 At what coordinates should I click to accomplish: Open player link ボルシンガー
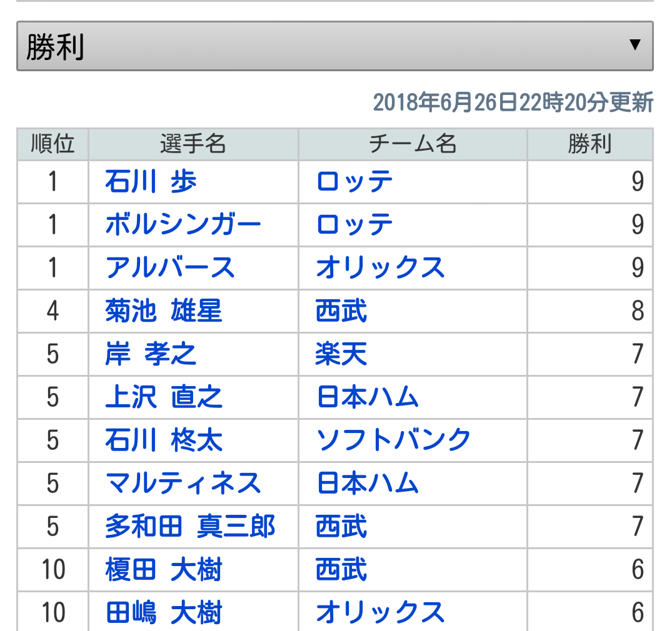point(183,225)
